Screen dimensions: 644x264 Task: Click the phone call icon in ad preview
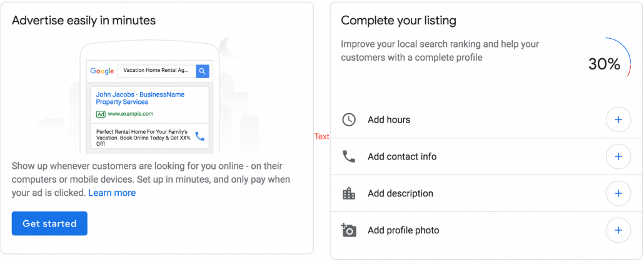(x=199, y=136)
